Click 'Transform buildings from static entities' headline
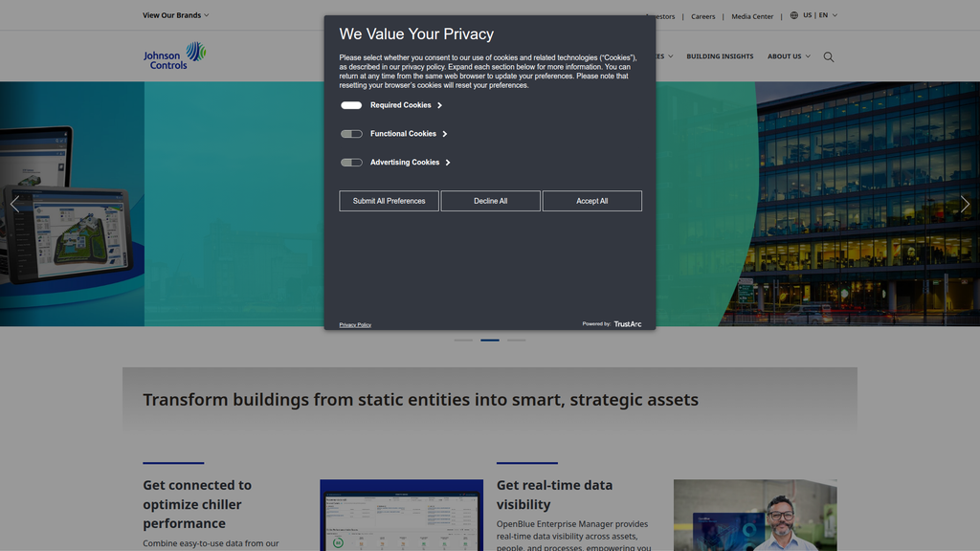 pos(421,400)
